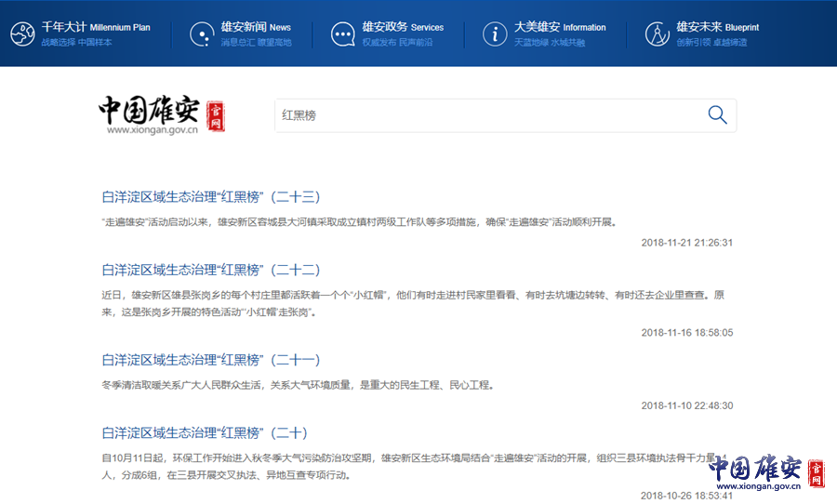This screenshot has height=504, width=837.
Task: Click the News circular icon
Action: coord(201,34)
